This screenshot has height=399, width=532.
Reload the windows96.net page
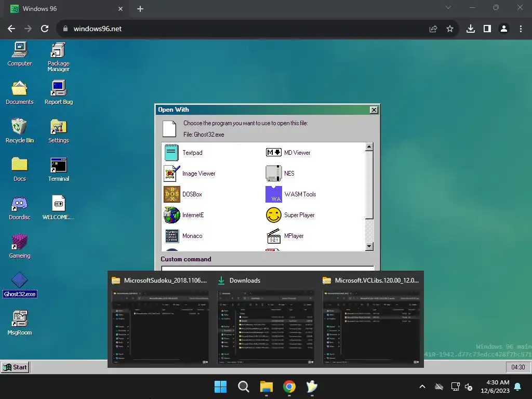(x=45, y=29)
